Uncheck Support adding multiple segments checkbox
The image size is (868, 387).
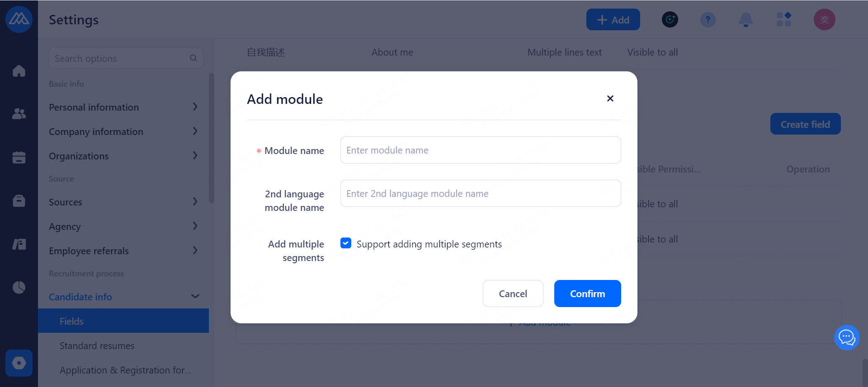tap(346, 243)
